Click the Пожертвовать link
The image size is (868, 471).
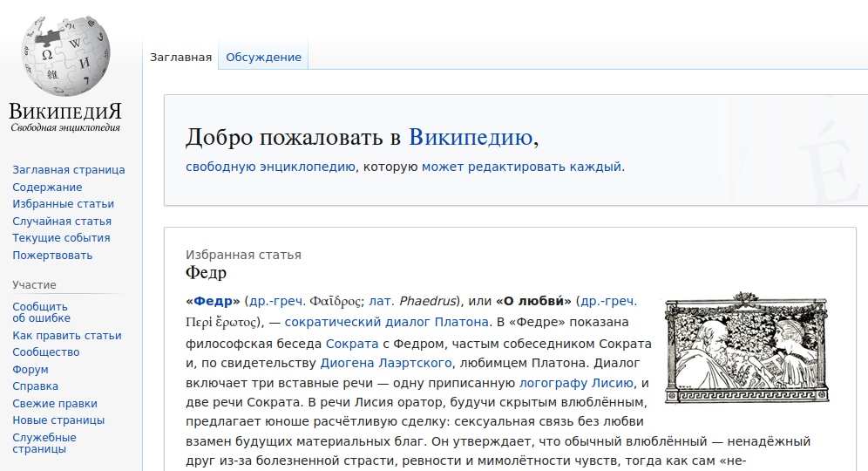pyautogui.click(x=52, y=256)
